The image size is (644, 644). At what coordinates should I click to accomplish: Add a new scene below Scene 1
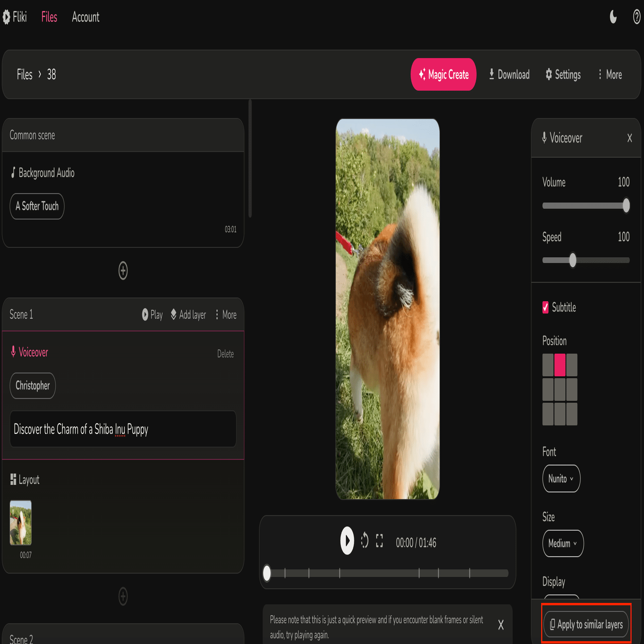click(123, 596)
